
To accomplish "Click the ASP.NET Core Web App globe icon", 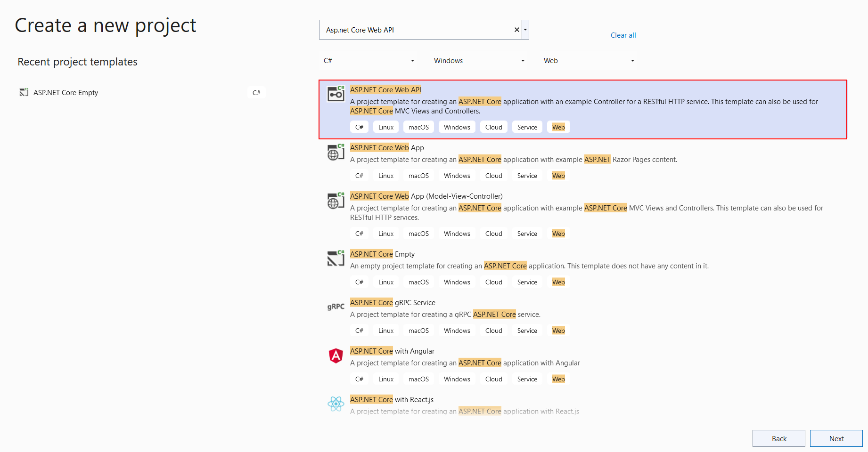I will [x=336, y=152].
